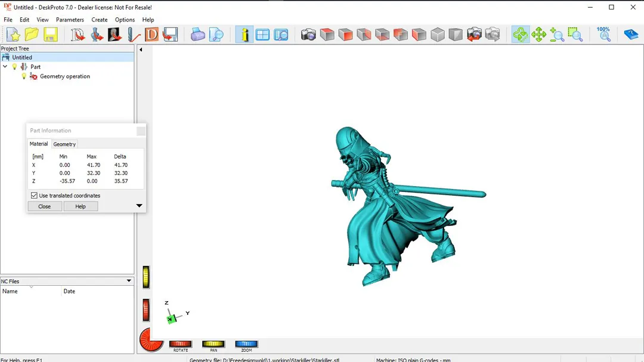The height and width of the screenshot is (362, 644).
Task: Click the Part Information title bar square button
Action: (141, 131)
